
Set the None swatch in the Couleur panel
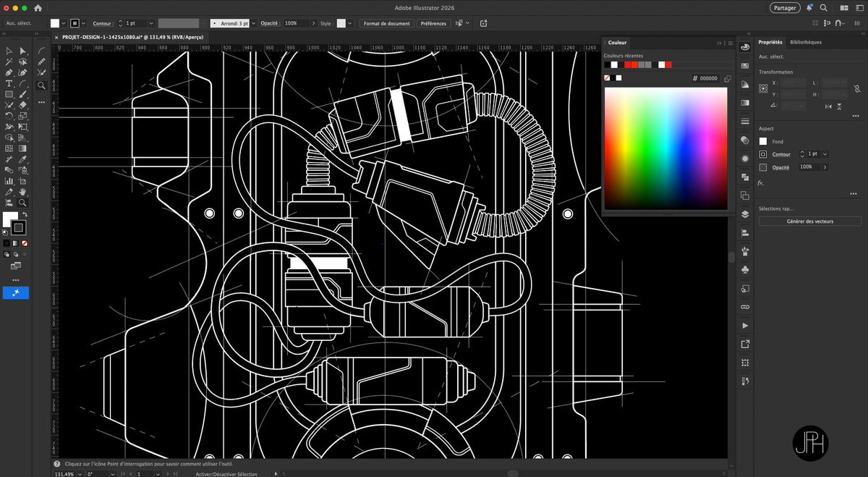pyautogui.click(x=608, y=78)
